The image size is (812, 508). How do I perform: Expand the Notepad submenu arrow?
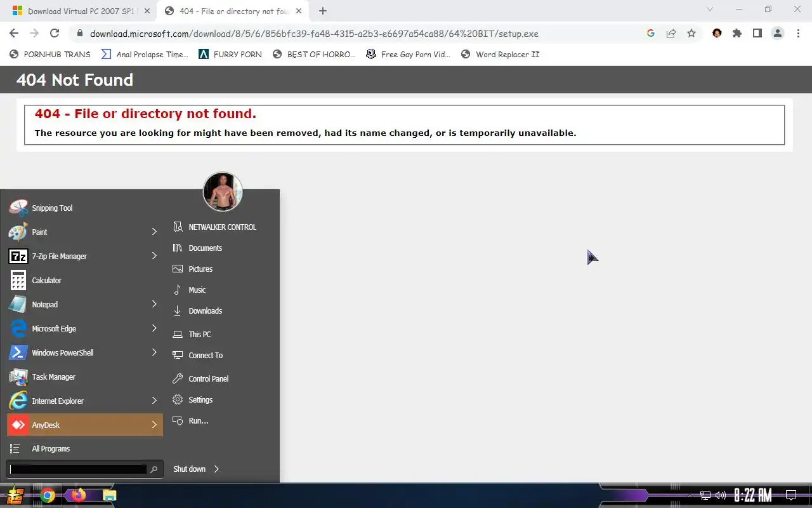pos(154,304)
